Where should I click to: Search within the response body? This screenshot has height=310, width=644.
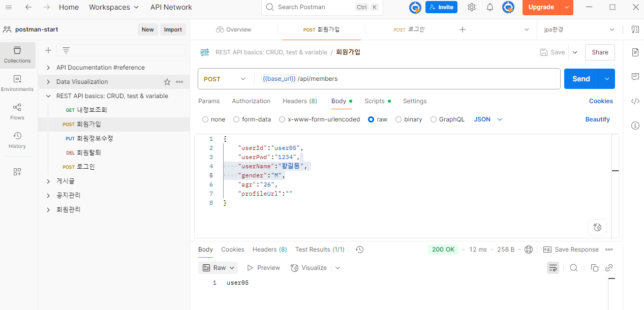(574, 268)
